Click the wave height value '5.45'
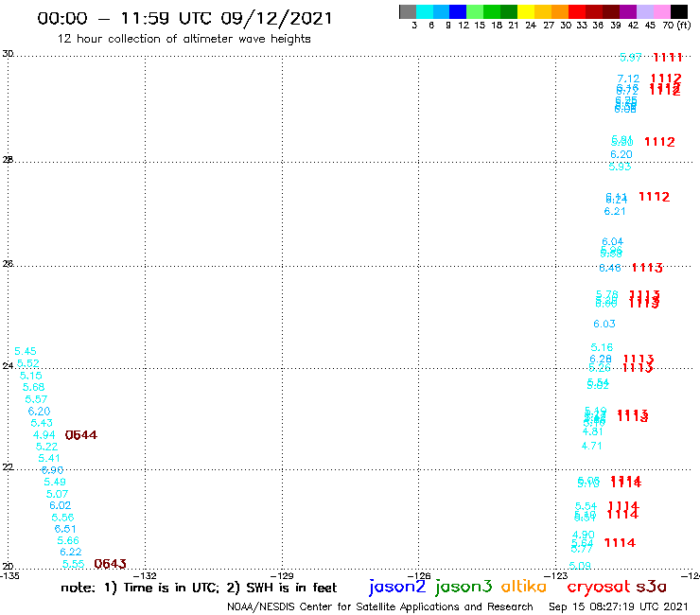The image size is (700, 615). pos(26,351)
